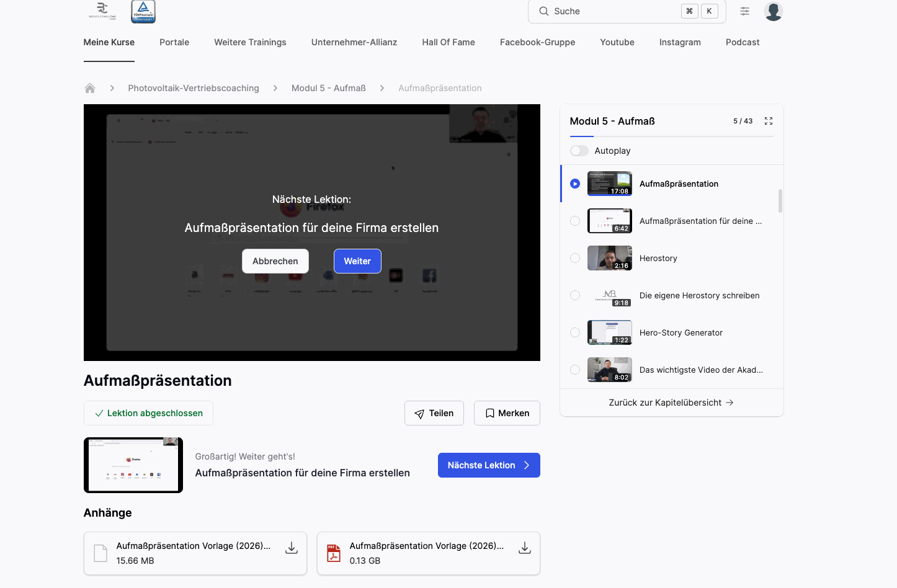Click the ⌘ shortcut key badge

[x=690, y=11]
